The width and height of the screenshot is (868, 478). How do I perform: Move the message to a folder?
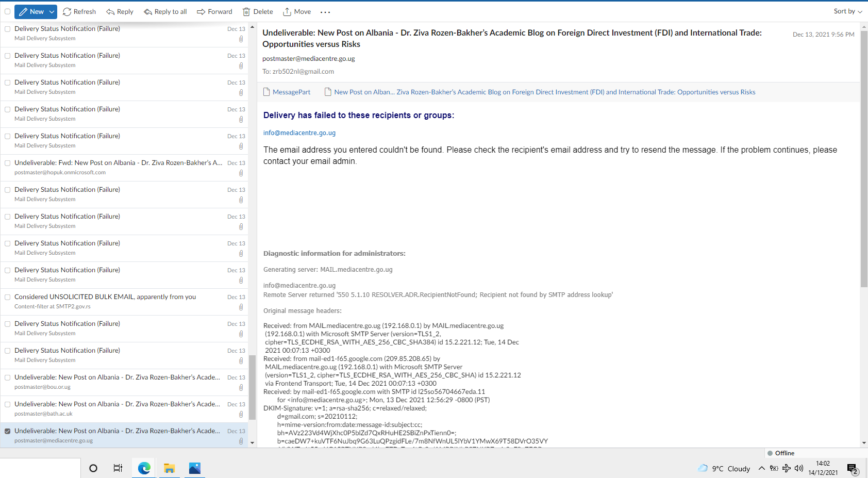tap(297, 11)
